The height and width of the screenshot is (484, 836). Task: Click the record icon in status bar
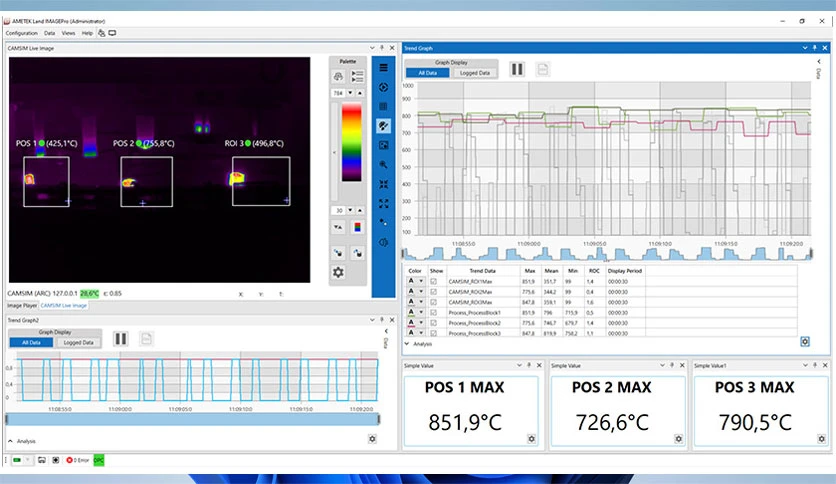point(55,460)
